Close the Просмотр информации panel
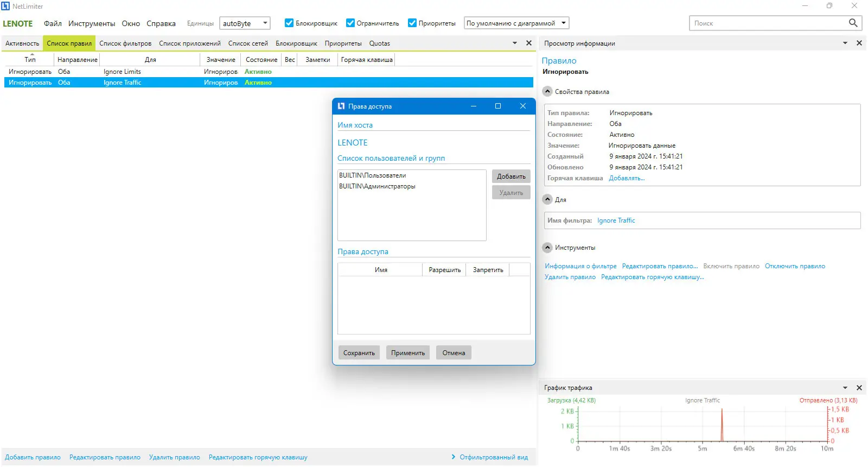 click(859, 43)
